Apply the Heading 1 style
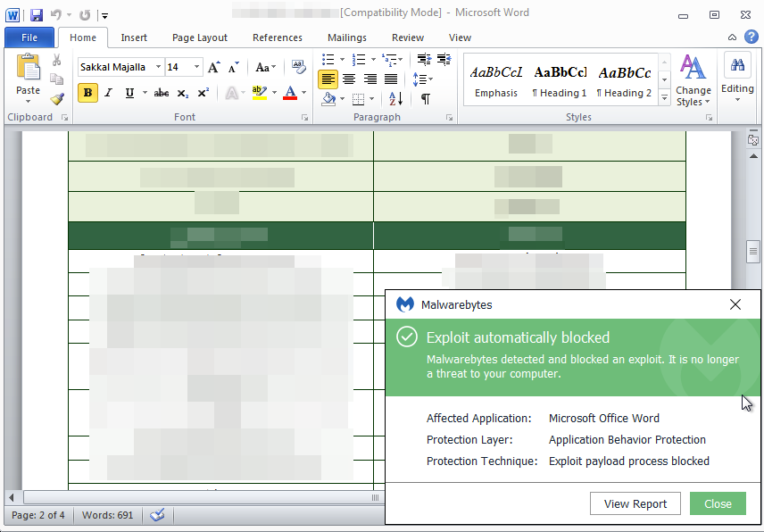 coord(560,81)
